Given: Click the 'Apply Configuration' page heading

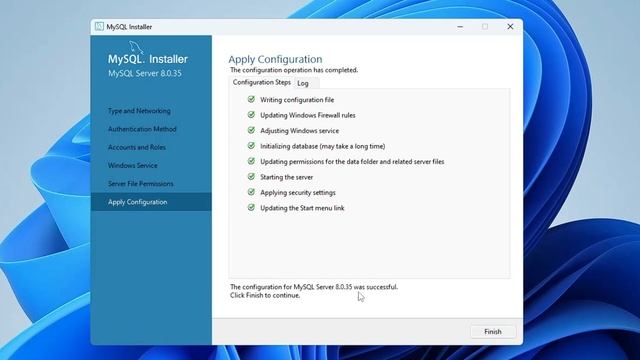Looking at the screenshot, I should pyautogui.click(x=275, y=59).
